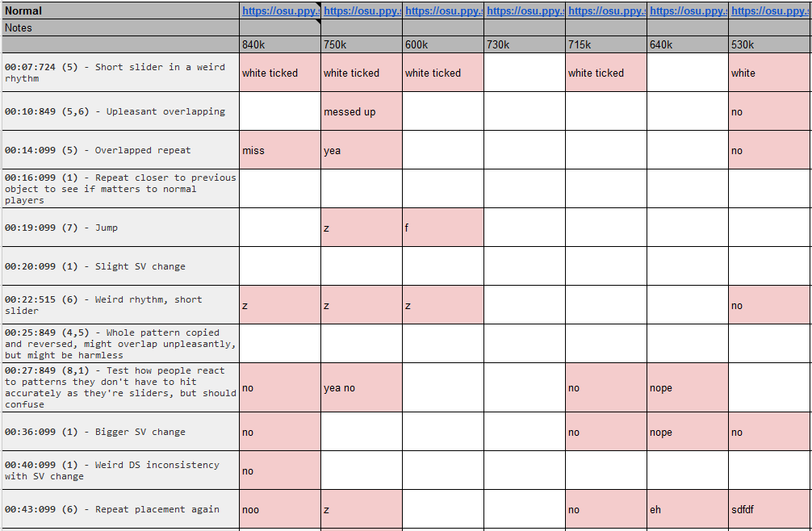Select the 'Notes' label cell

tap(120, 28)
